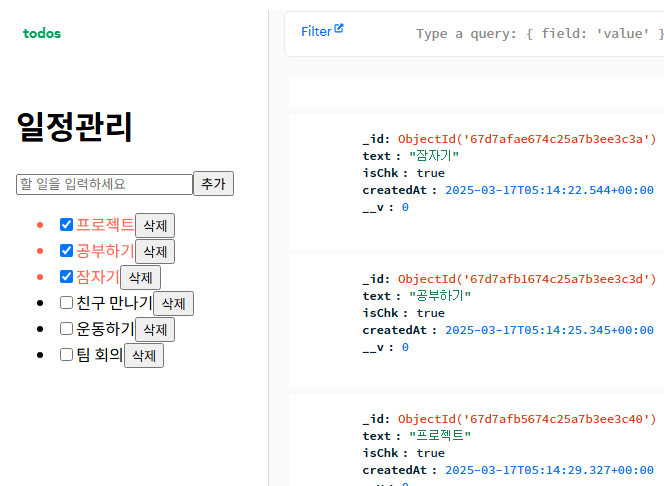Click the 운동하기 todo text
This screenshot has height=486, width=664.
(105, 329)
